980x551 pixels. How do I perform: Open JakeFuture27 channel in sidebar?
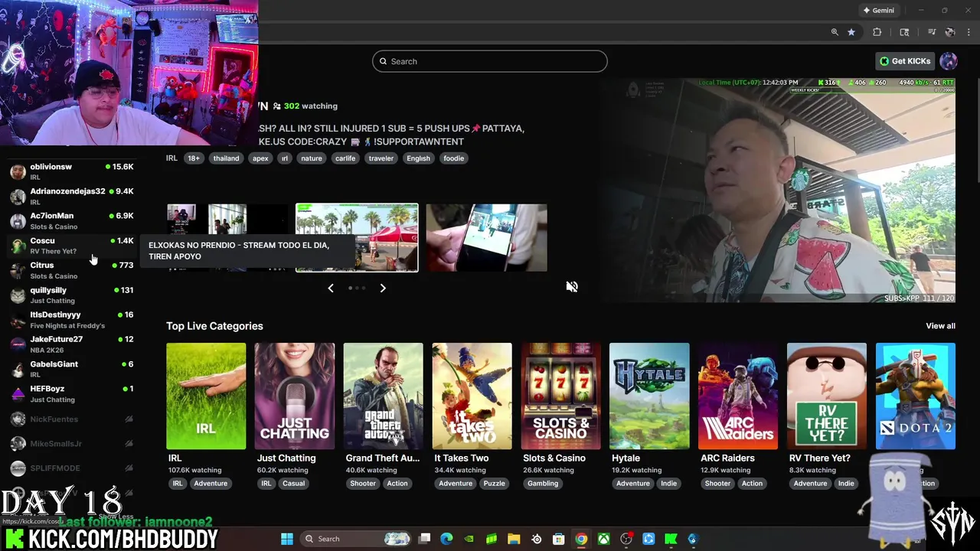coord(71,344)
